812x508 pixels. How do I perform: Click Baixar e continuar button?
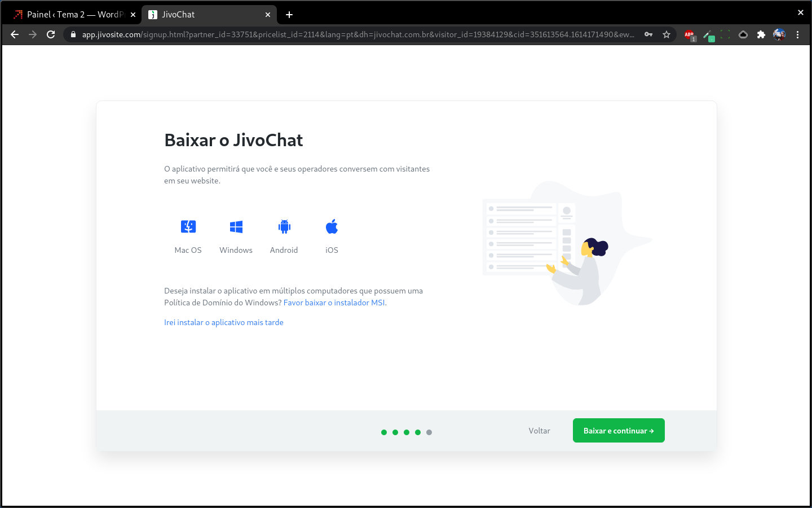pos(619,431)
